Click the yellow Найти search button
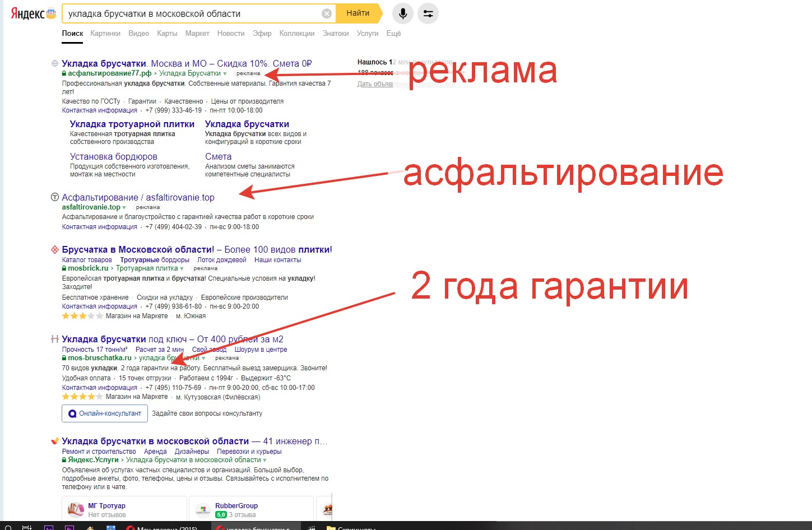This screenshot has height=530, width=812. point(358,13)
